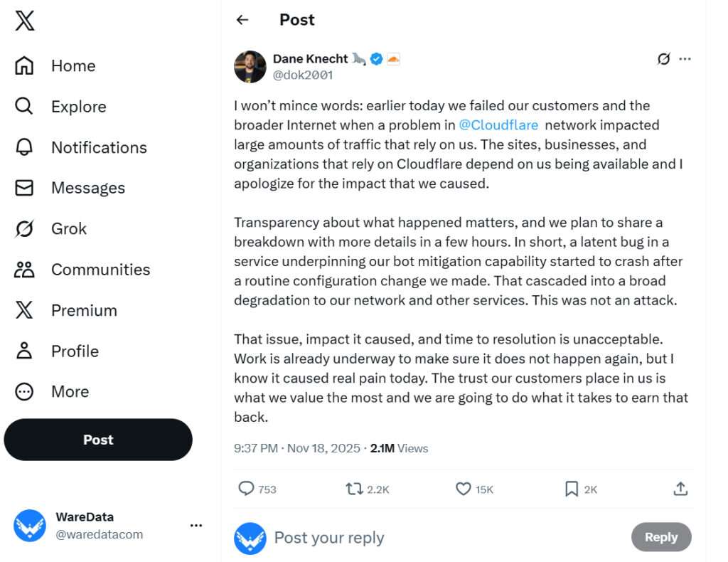Screen dimensions: 728x562
Task: Click the reply comment icon
Action: click(x=246, y=489)
